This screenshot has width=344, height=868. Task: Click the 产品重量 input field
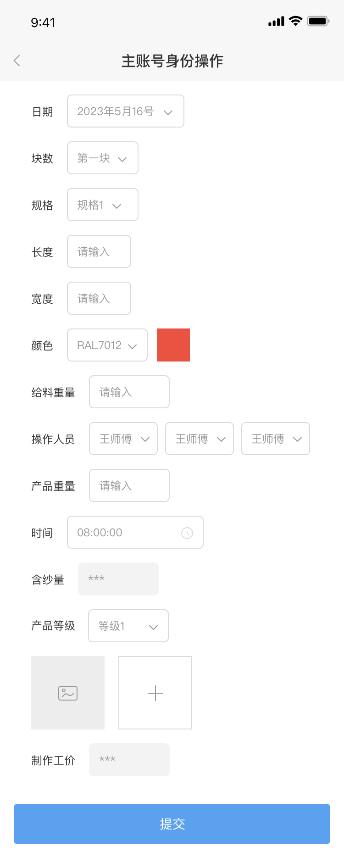(129, 485)
